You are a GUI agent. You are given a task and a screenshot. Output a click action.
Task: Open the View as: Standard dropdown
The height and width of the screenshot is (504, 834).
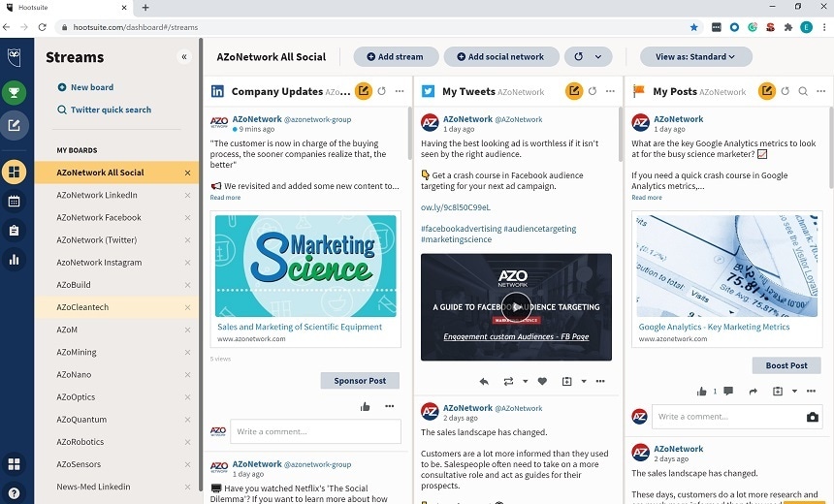[x=695, y=56]
